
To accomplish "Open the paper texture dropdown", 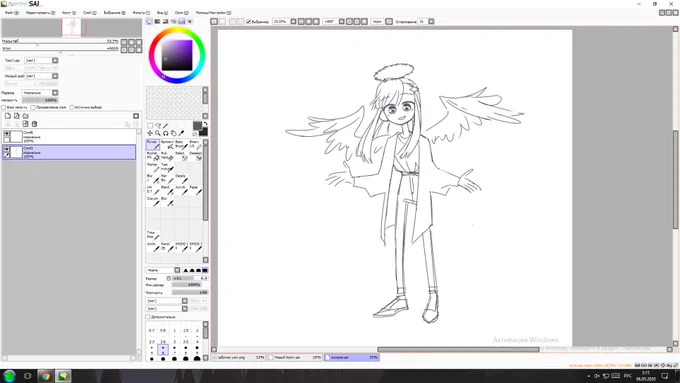I will (x=55, y=60).
